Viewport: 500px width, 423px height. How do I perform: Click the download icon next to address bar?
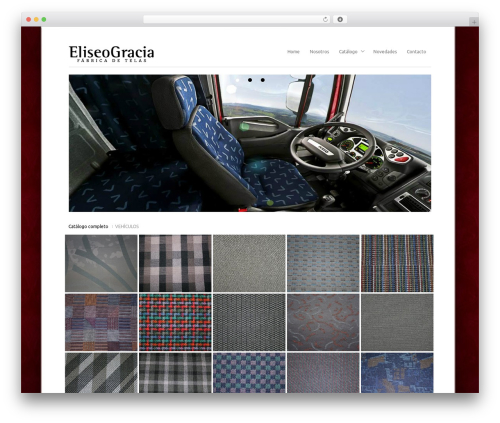[x=340, y=19]
